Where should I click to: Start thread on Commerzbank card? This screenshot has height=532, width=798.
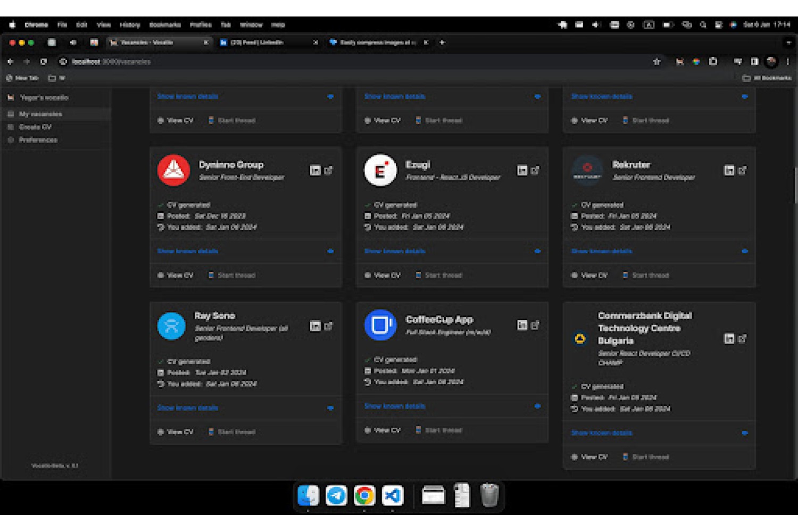[646, 457]
